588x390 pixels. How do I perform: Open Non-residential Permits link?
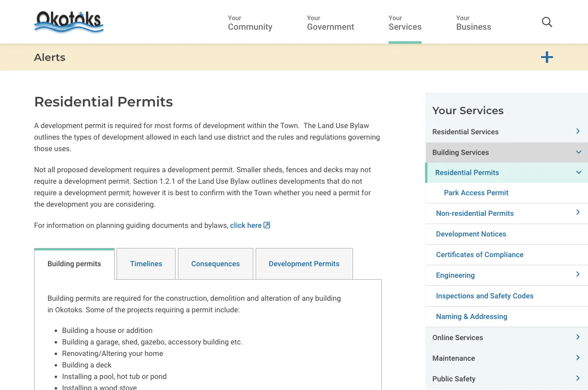[475, 213]
